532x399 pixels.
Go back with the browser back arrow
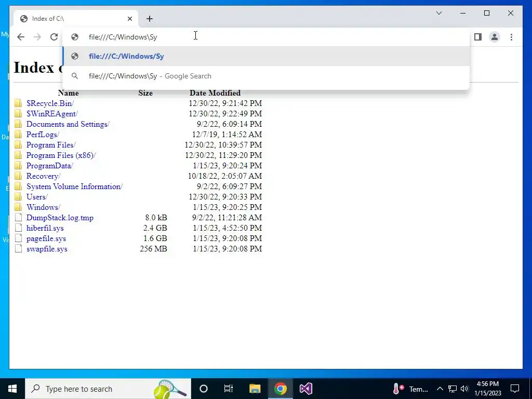(x=21, y=37)
